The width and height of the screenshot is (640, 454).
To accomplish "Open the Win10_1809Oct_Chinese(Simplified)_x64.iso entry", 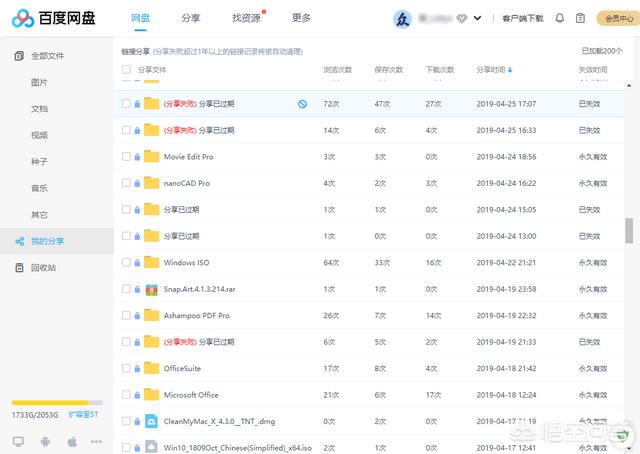I will coord(238,447).
